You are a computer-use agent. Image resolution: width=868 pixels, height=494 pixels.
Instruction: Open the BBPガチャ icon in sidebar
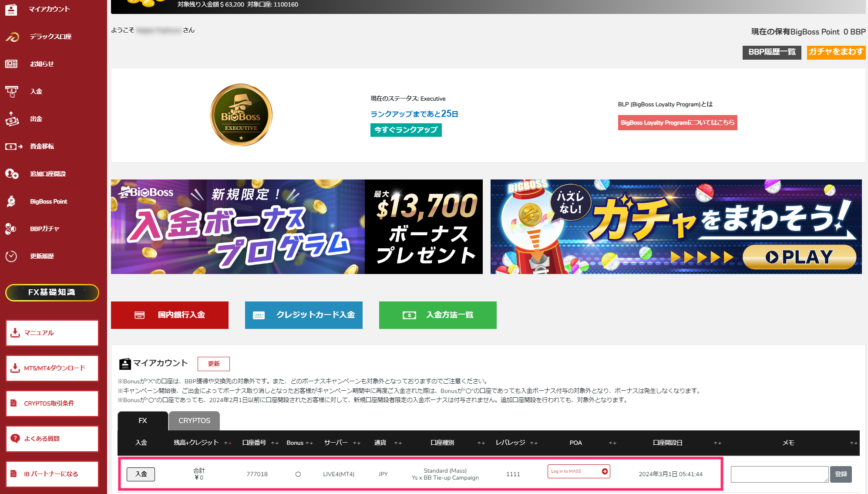coord(11,229)
